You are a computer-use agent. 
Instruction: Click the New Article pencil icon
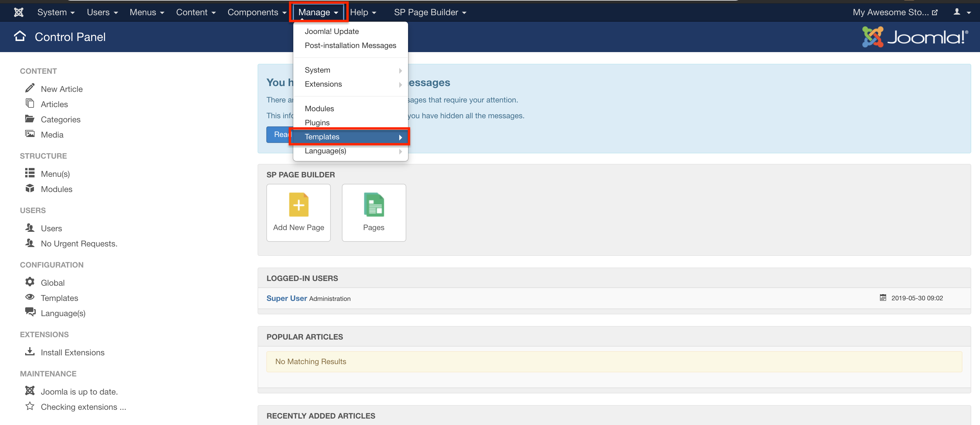pyautogui.click(x=30, y=88)
